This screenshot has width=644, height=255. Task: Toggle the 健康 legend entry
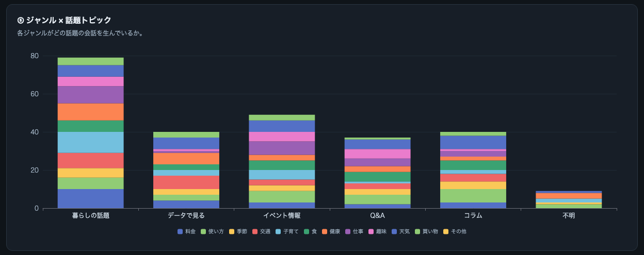point(331,231)
